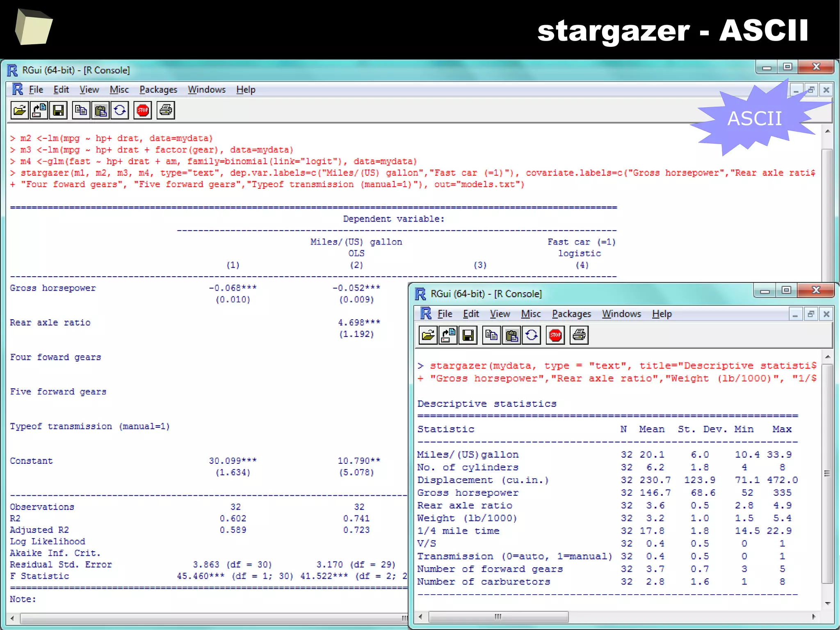Open File menu in front RGui window
Screen dimensions: 840x630
click(x=445, y=314)
